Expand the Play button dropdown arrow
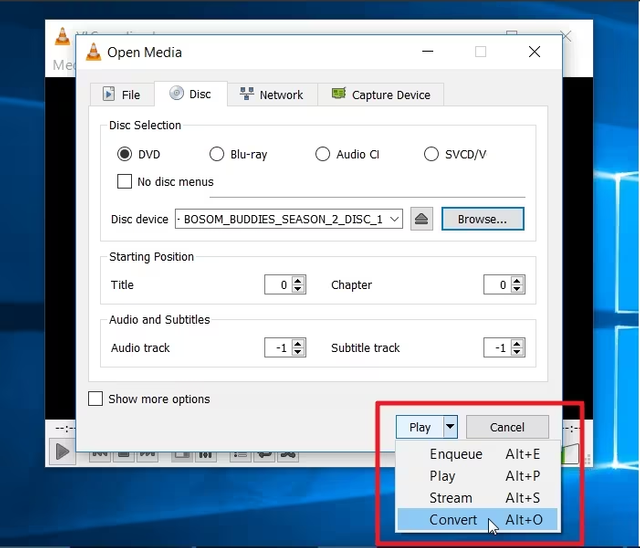Viewport: 640px width, 548px height. (x=450, y=427)
